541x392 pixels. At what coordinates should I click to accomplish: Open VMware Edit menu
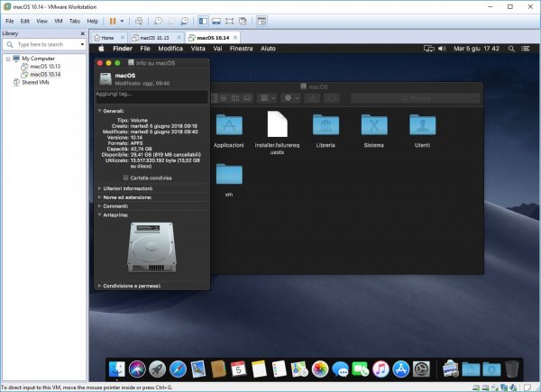coord(25,21)
